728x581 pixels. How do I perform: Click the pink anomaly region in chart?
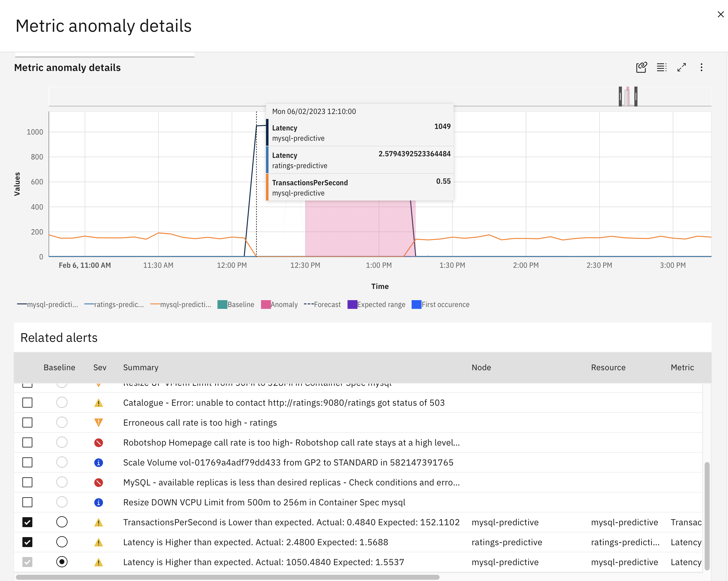point(360,228)
